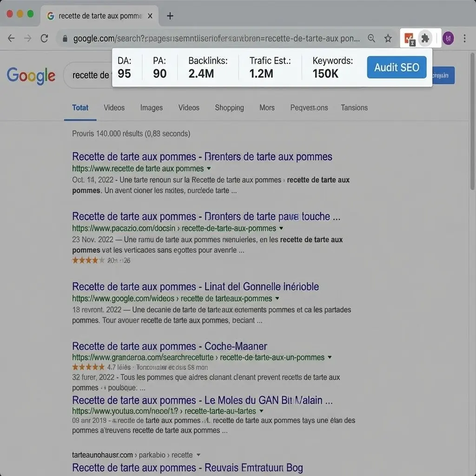This screenshot has width=476, height=476.
Task: Open the three-dot browser menu
Action: (x=464, y=38)
